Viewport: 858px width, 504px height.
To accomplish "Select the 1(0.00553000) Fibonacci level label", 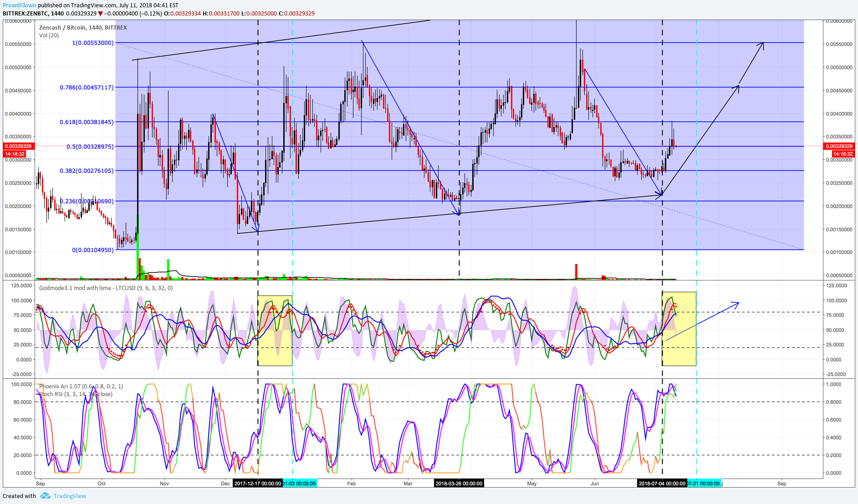I will [93, 43].
